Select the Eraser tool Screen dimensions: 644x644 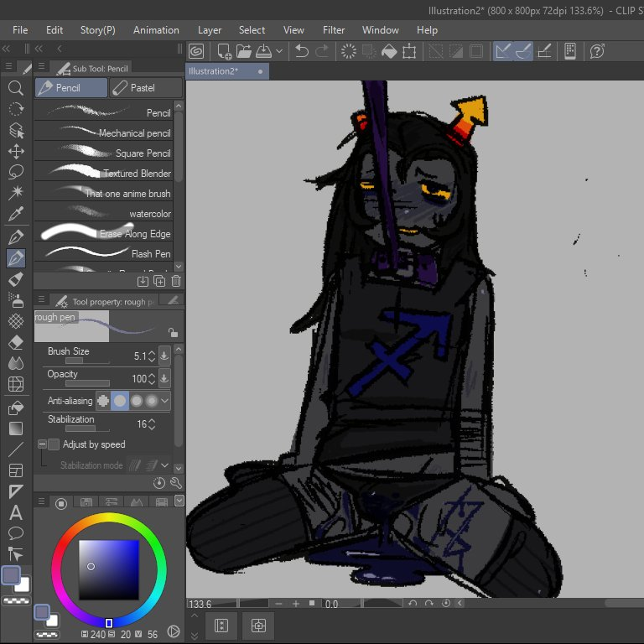pyautogui.click(x=16, y=342)
